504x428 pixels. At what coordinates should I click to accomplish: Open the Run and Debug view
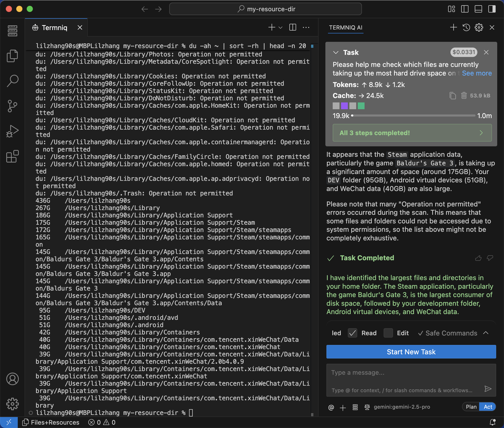tap(12, 131)
